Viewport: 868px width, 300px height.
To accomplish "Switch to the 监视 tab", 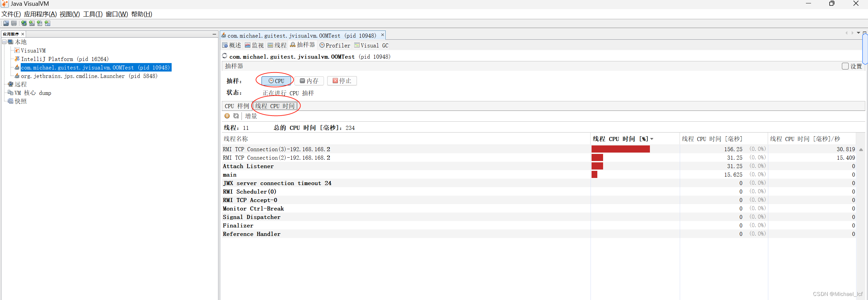I will (x=254, y=45).
